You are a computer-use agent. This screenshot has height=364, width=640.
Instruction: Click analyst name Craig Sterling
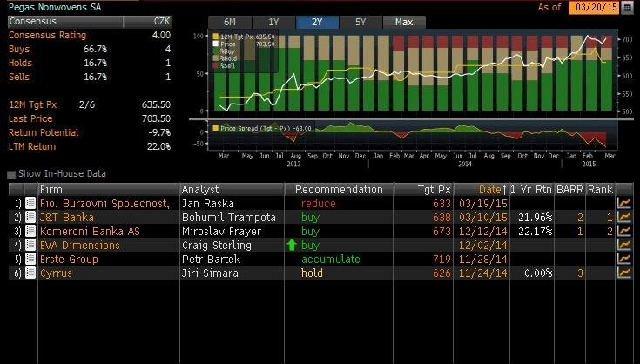[217, 245]
